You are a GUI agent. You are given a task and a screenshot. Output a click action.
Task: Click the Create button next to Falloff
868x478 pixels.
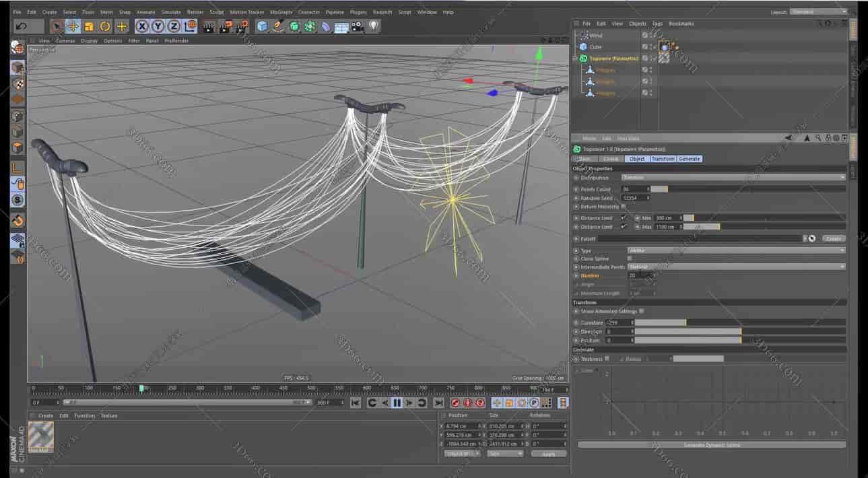(833, 238)
